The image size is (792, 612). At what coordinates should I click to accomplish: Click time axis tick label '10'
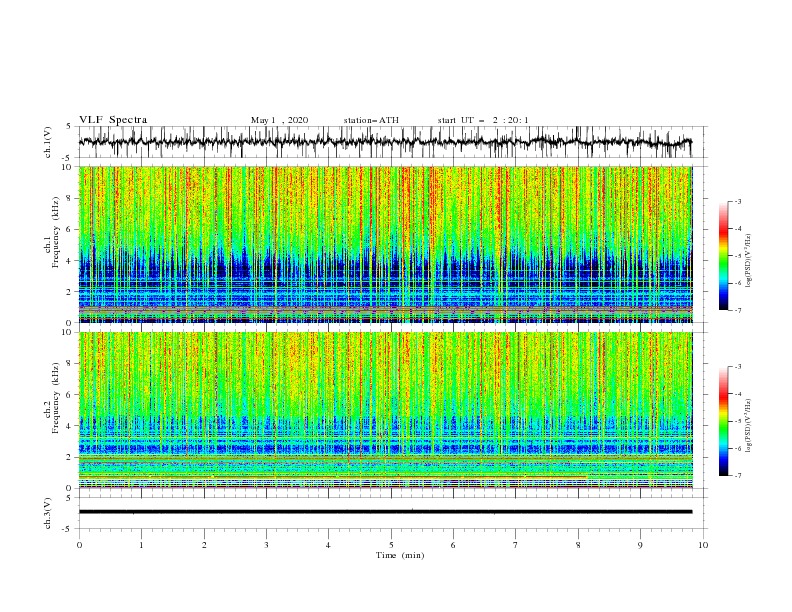click(x=703, y=545)
